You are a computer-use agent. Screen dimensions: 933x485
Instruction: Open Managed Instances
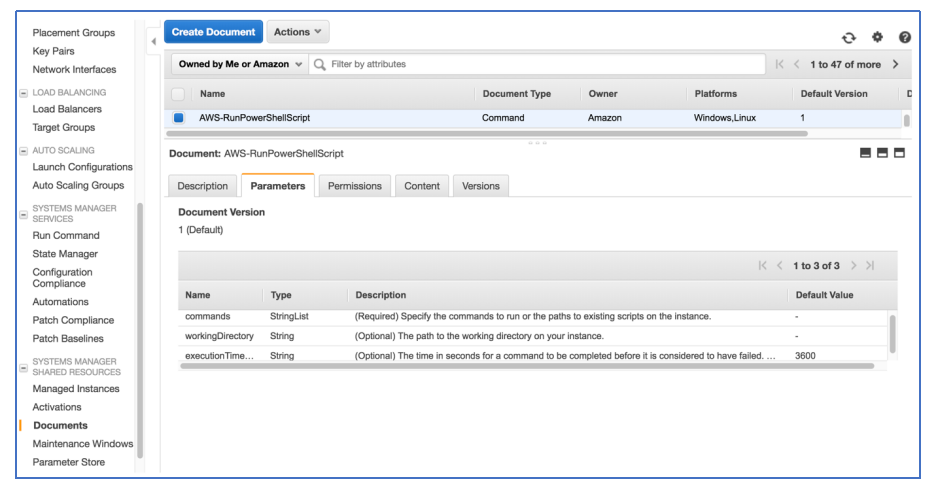point(76,389)
